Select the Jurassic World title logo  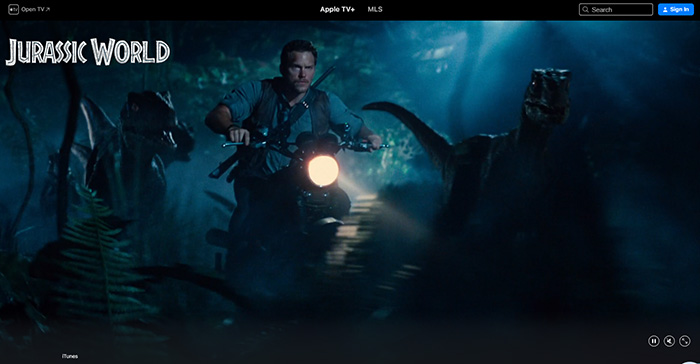pyautogui.click(x=88, y=52)
